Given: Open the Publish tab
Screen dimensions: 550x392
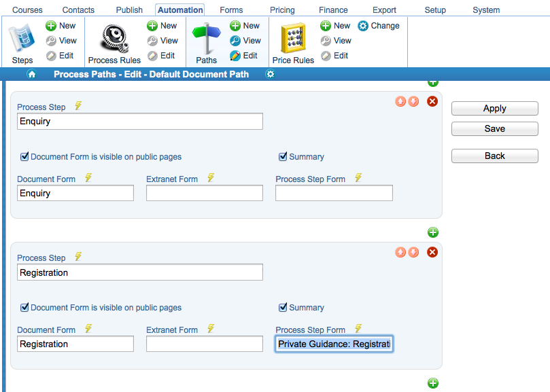Looking at the screenshot, I should click(x=129, y=10).
